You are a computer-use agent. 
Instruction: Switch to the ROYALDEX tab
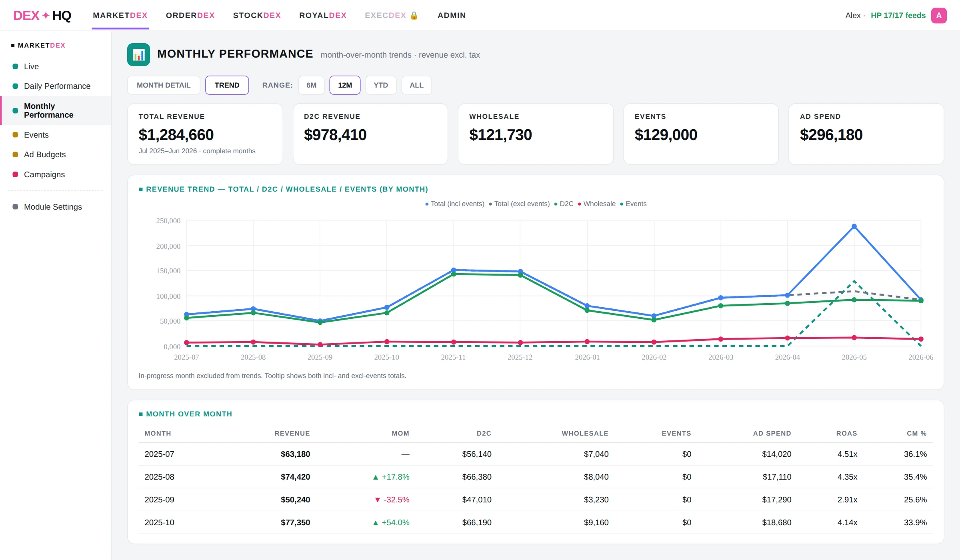tap(323, 16)
